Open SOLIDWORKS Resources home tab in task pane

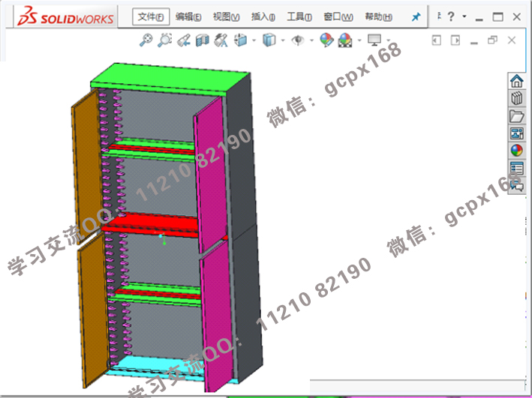tap(516, 81)
